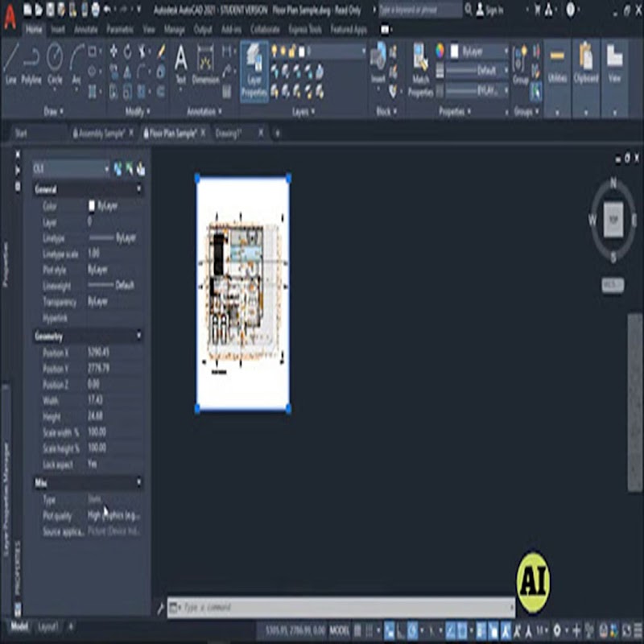The height and width of the screenshot is (644, 644).
Task: Open the Annotate ribbon tab
Action: pos(85,29)
